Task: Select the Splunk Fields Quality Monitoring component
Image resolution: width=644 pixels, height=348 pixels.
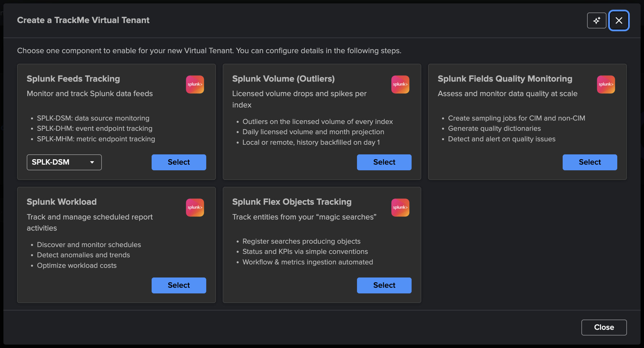Action: pyautogui.click(x=590, y=162)
